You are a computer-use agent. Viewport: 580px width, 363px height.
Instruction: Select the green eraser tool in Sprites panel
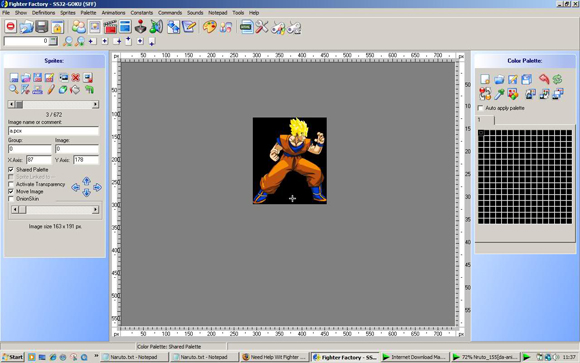[63, 89]
